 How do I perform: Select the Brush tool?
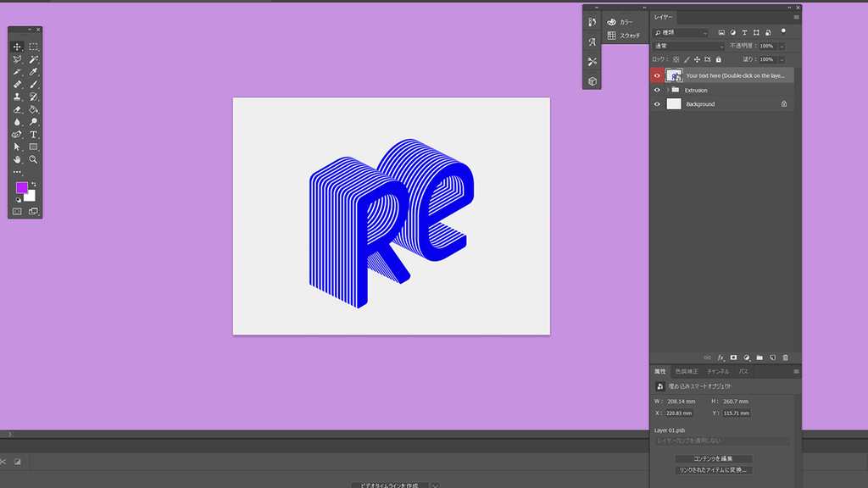[33, 85]
